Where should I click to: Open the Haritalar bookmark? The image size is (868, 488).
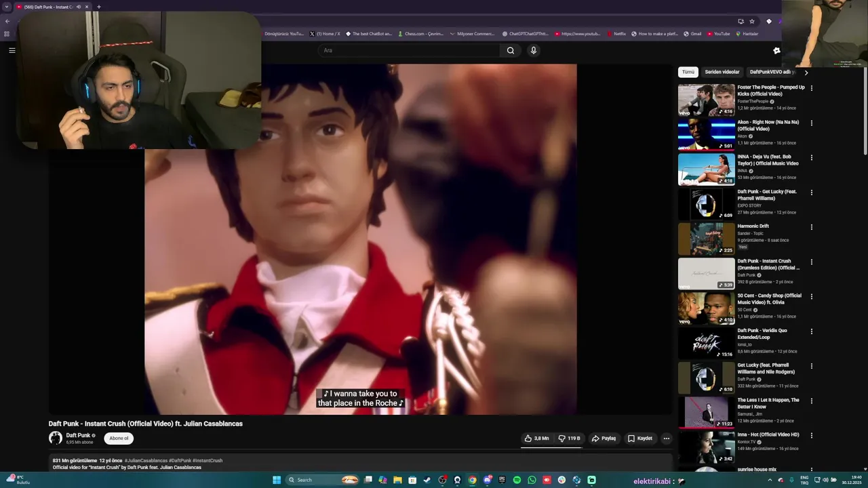tap(747, 34)
